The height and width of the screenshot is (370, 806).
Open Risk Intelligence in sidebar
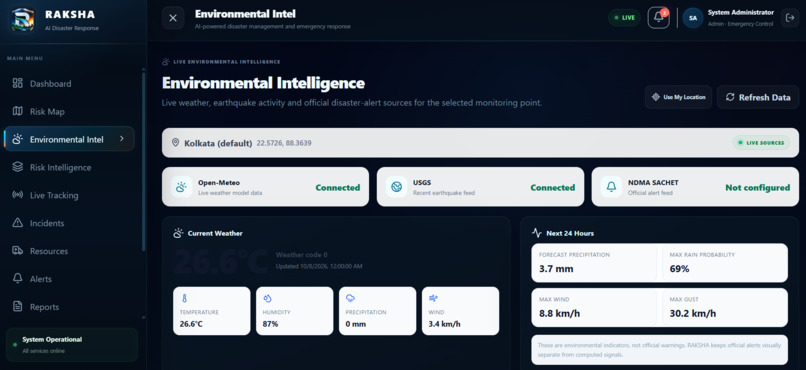pyautogui.click(x=69, y=168)
